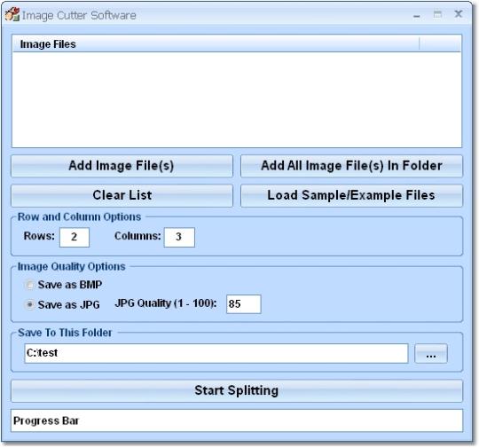Click Add All Image File(s) In Folder
Screen dimensions: 479x448
pyautogui.click(x=351, y=166)
